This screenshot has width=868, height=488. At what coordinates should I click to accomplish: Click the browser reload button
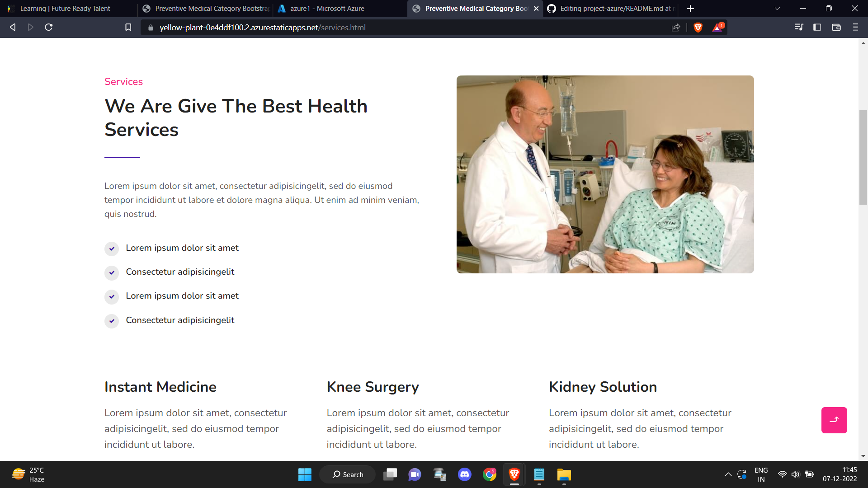coord(49,28)
